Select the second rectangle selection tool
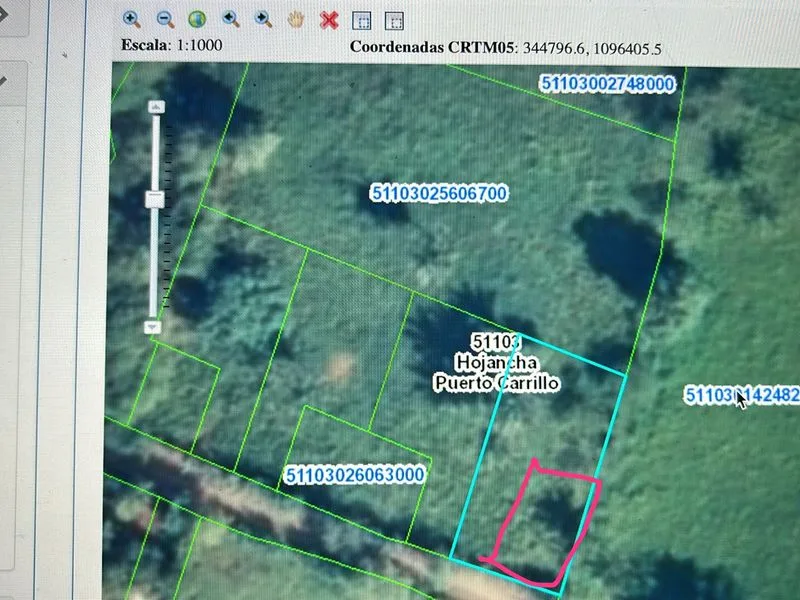 [394, 21]
